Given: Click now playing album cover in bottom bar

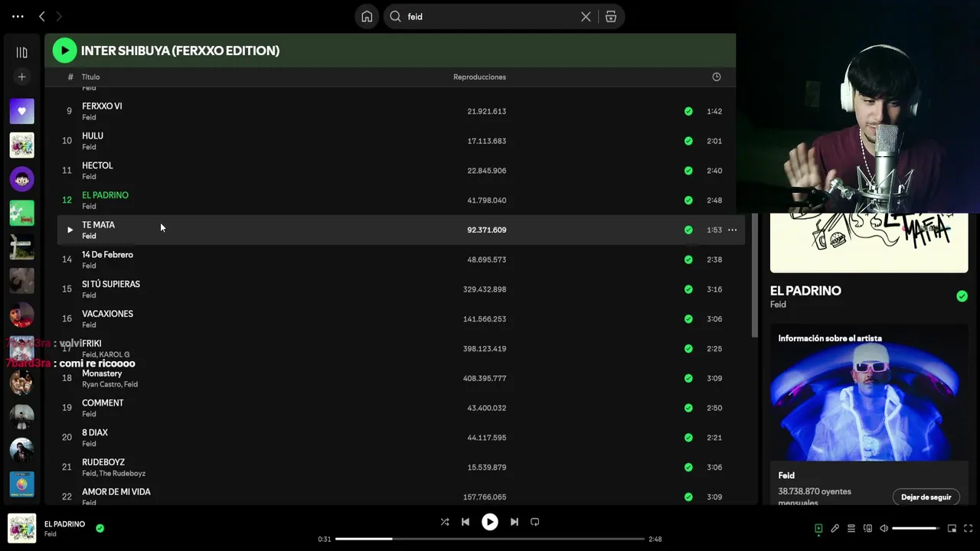Looking at the screenshot, I should pyautogui.click(x=21, y=528).
